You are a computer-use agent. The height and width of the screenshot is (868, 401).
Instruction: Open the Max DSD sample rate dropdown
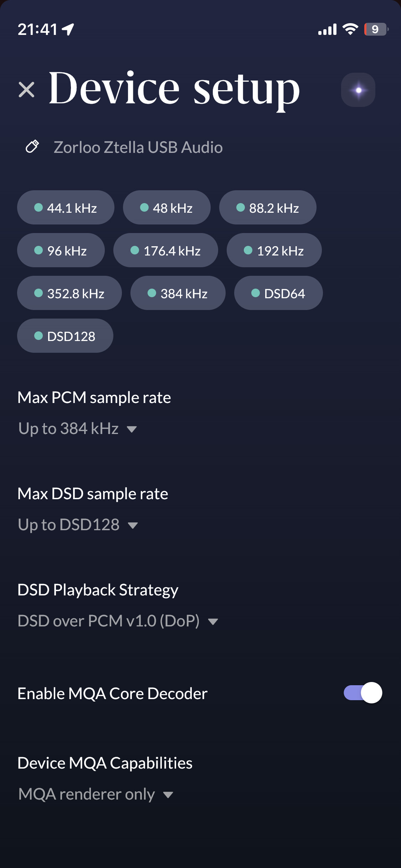click(x=78, y=525)
